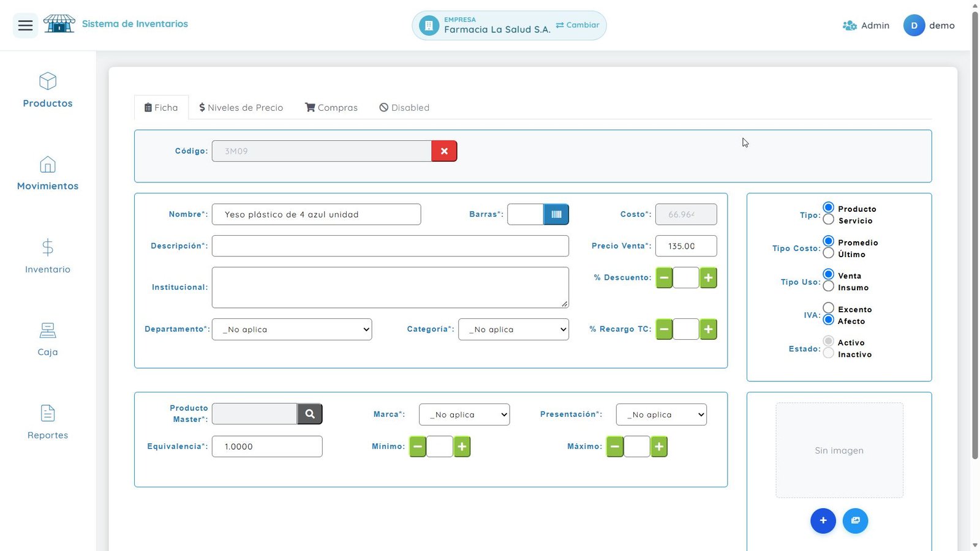Increase % Recargo TC with plus
Viewport: 980px width, 551px height.
coord(708,329)
